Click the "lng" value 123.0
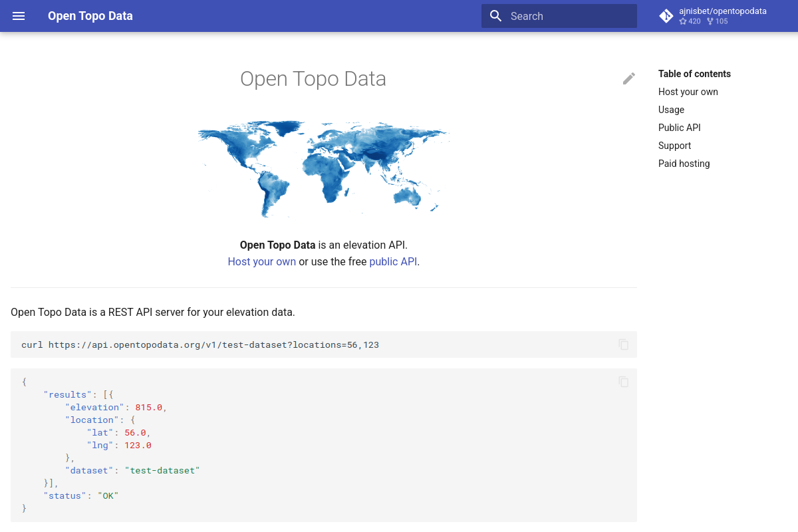The height and width of the screenshot is (532, 798). pos(138,445)
